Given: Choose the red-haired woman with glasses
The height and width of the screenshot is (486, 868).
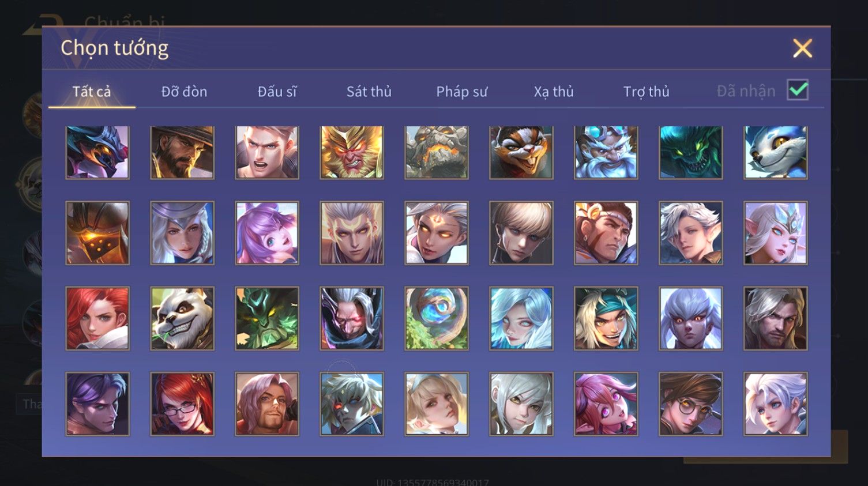Looking at the screenshot, I should pyautogui.click(x=182, y=404).
